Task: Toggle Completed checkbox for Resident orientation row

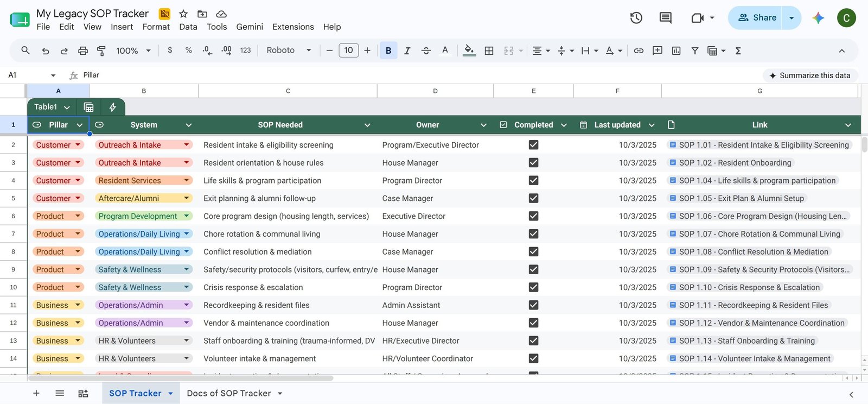Action: click(x=533, y=162)
